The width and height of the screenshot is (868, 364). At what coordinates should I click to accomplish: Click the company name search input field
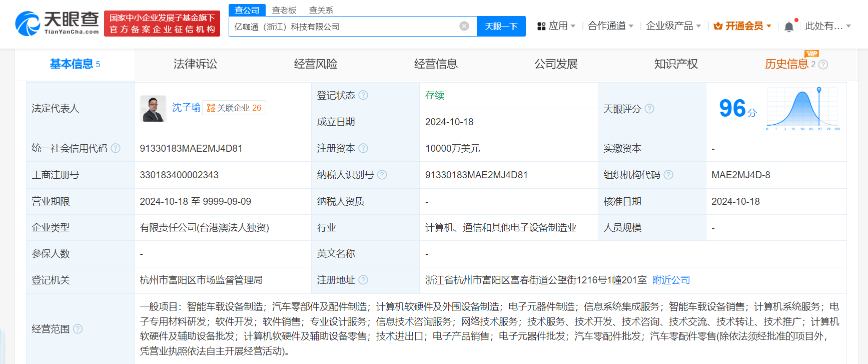pos(345,27)
